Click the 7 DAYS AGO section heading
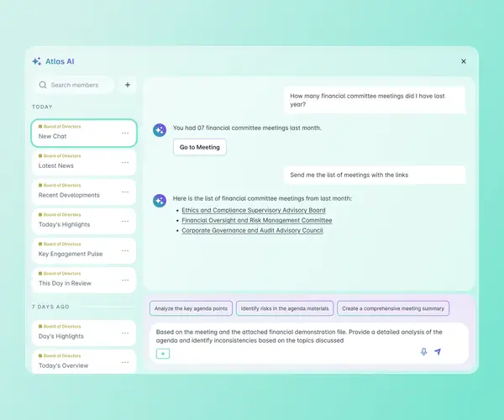The width and height of the screenshot is (504, 420). pyautogui.click(x=50, y=307)
